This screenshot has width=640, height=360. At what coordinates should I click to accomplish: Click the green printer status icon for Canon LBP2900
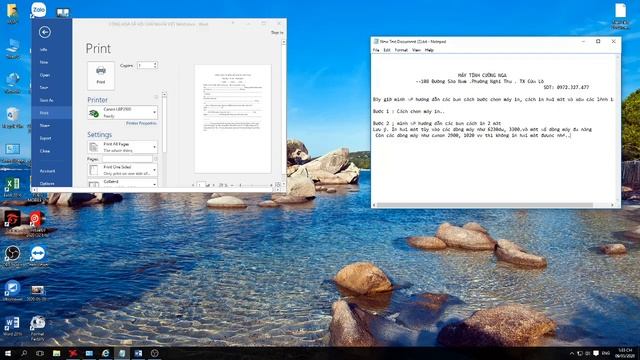pos(94,113)
